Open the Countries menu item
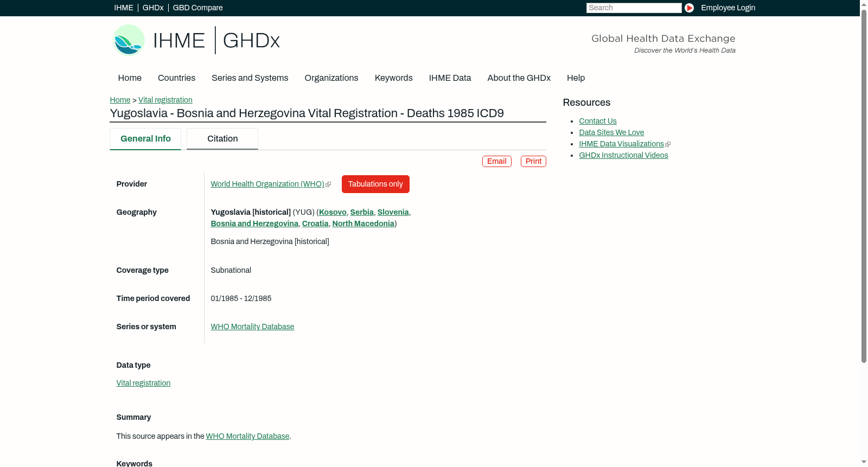 (176, 78)
